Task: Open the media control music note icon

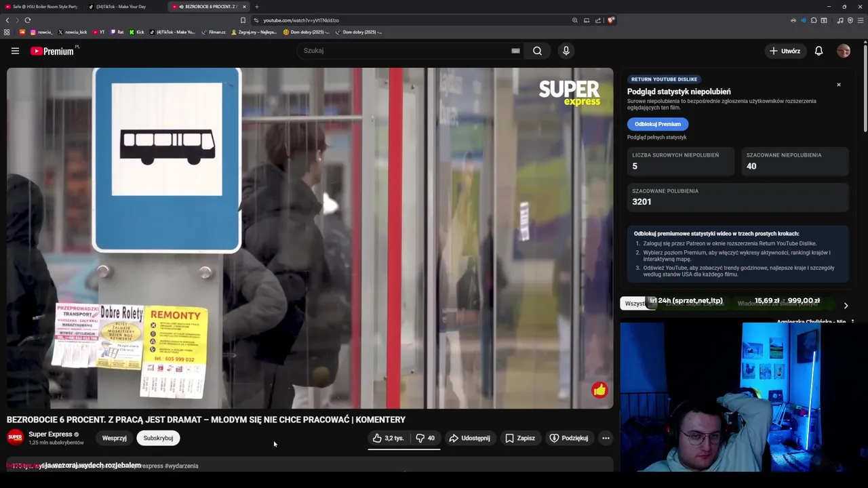Action: point(840,20)
